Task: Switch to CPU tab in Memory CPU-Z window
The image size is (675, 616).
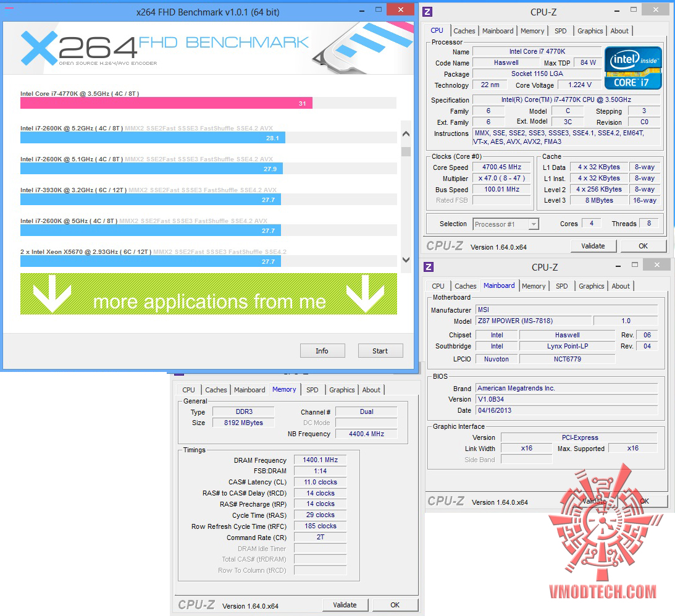Action: (188, 390)
